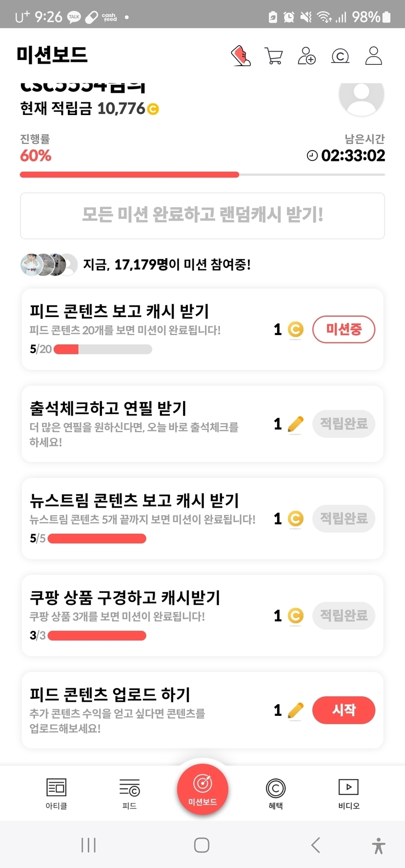Switch to the 아티클 tab
Viewport: 405px width, 868px height.
coord(56,793)
